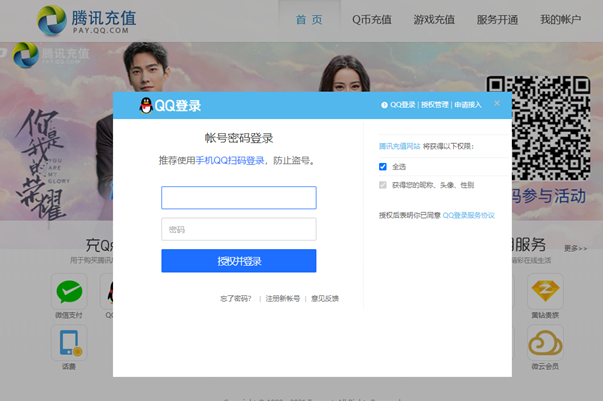Open 申请接入 in dialog header
603x401 pixels.
(468, 105)
